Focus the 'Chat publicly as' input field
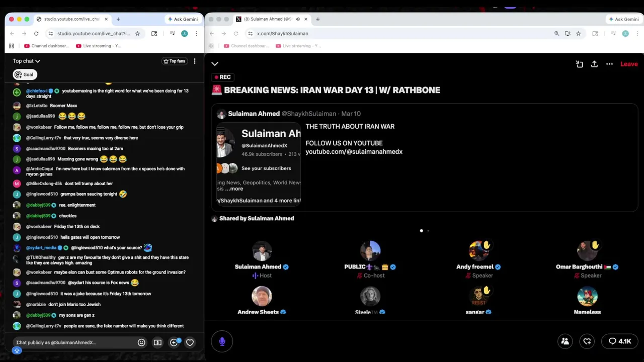The width and height of the screenshot is (644, 362). click(74, 342)
